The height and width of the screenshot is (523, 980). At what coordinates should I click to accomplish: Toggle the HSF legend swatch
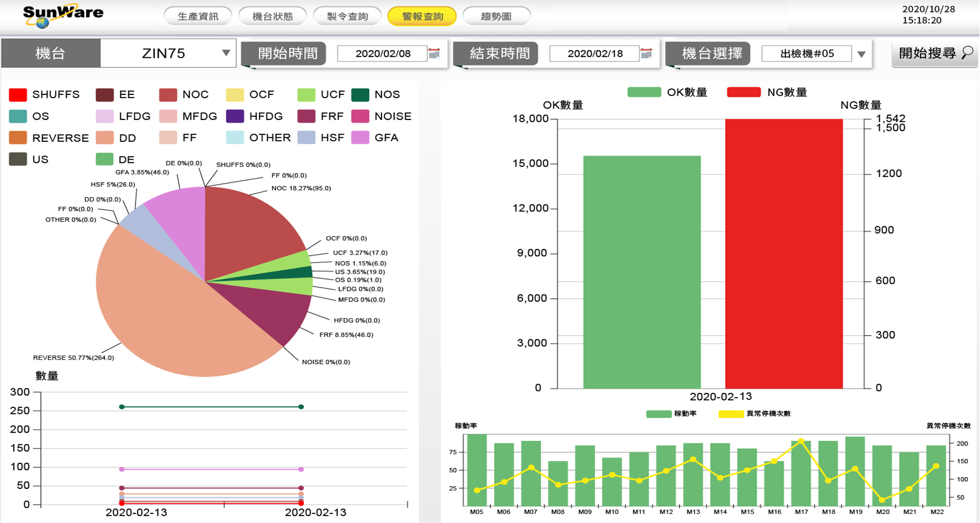coord(306,138)
